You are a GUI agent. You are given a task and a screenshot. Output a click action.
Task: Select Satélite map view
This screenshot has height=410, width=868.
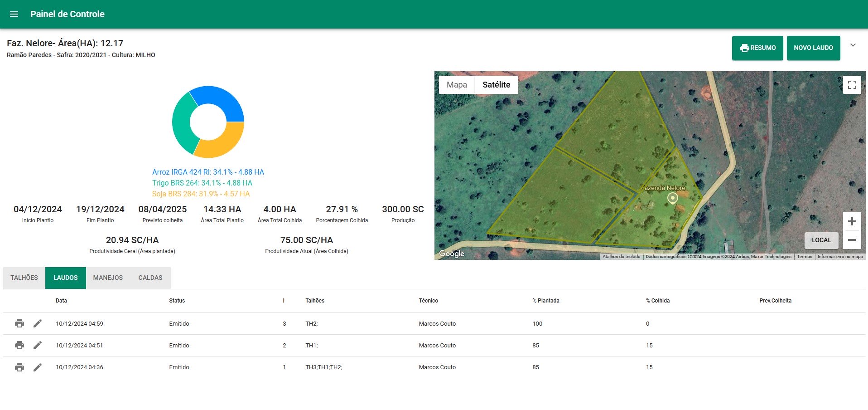[x=496, y=85]
